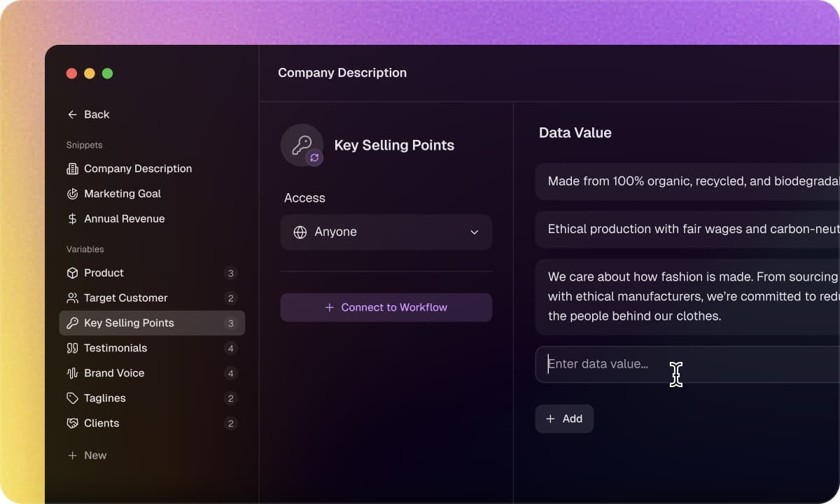Select the Key Selling Points variable

tap(129, 323)
